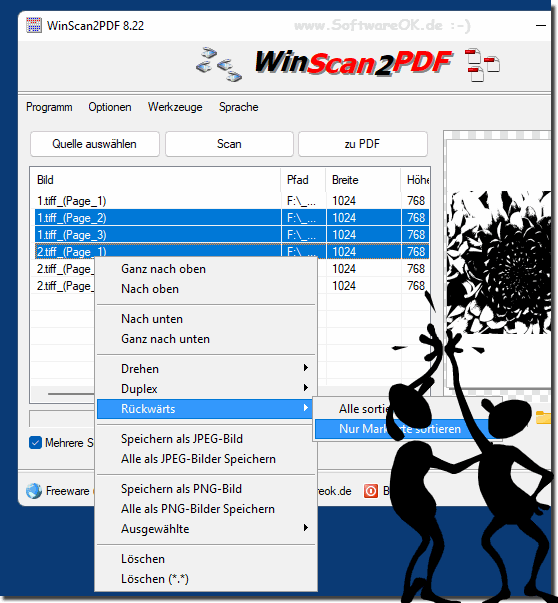Image resolution: width=558 pixels, height=603 pixels.
Task: Toggle the Mehrere S... checkbox
Action: [35, 443]
